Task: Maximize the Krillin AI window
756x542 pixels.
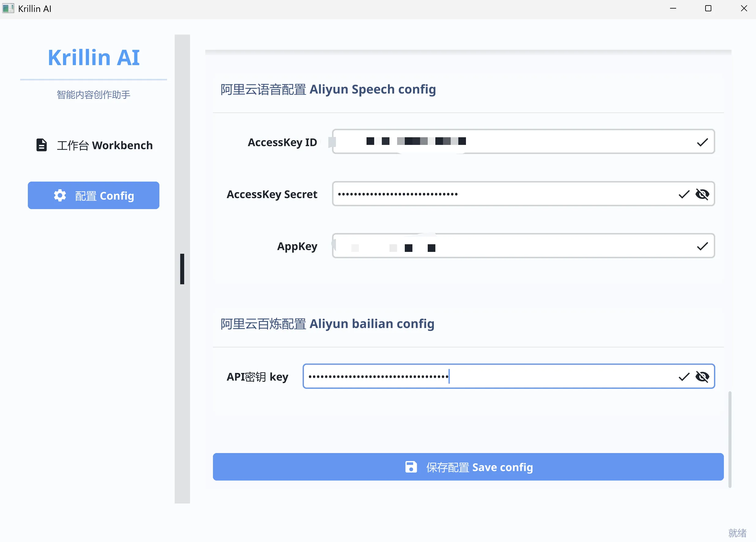Action: click(708, 8)
